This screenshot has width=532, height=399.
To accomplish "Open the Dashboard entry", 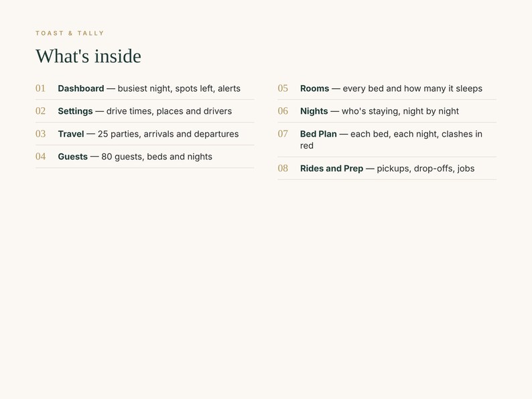I will (x=81, y=88).
